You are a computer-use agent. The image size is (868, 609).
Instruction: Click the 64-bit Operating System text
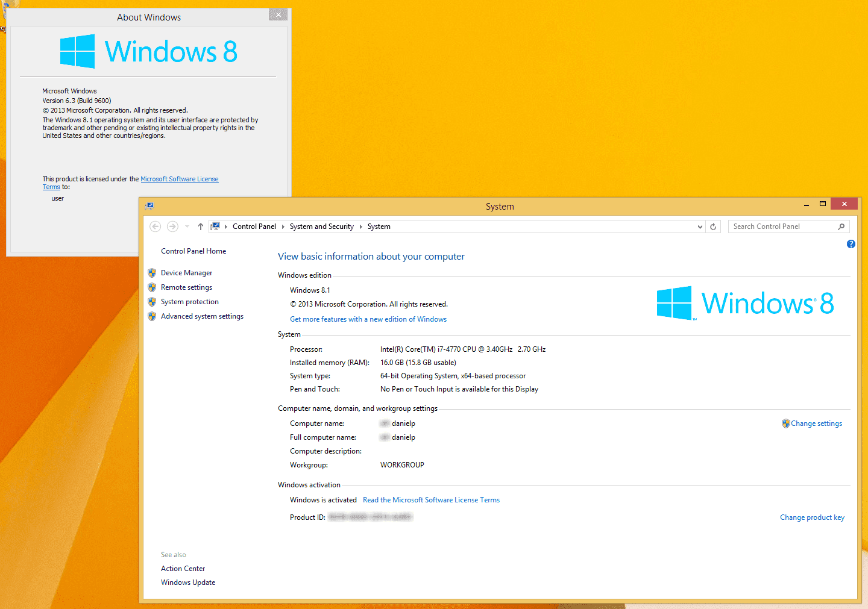point(453,376)
